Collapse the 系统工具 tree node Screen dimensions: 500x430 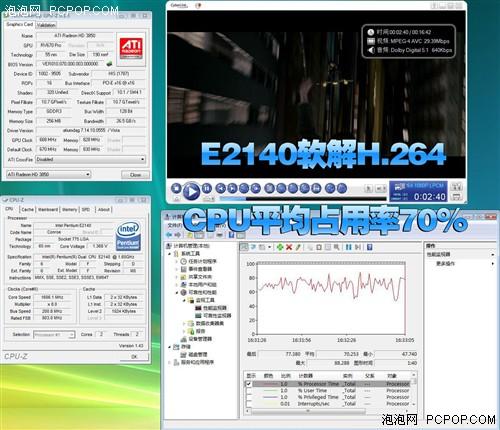tap(170, 254)
